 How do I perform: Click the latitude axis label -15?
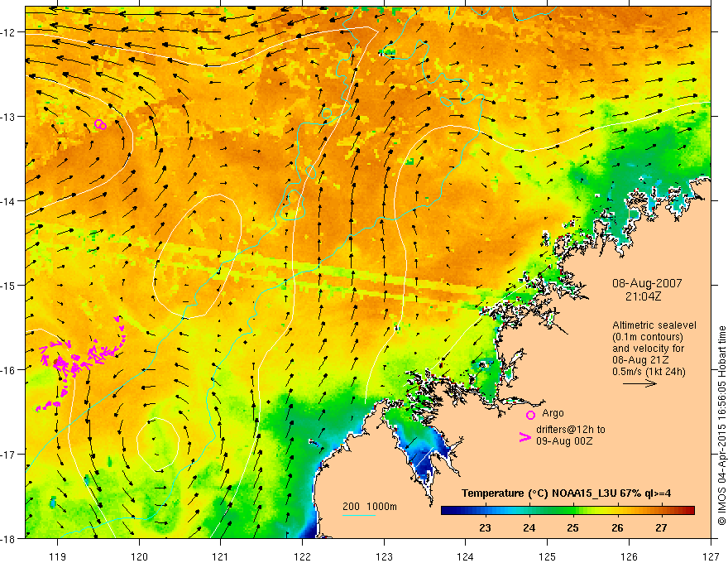coord(9,286)
